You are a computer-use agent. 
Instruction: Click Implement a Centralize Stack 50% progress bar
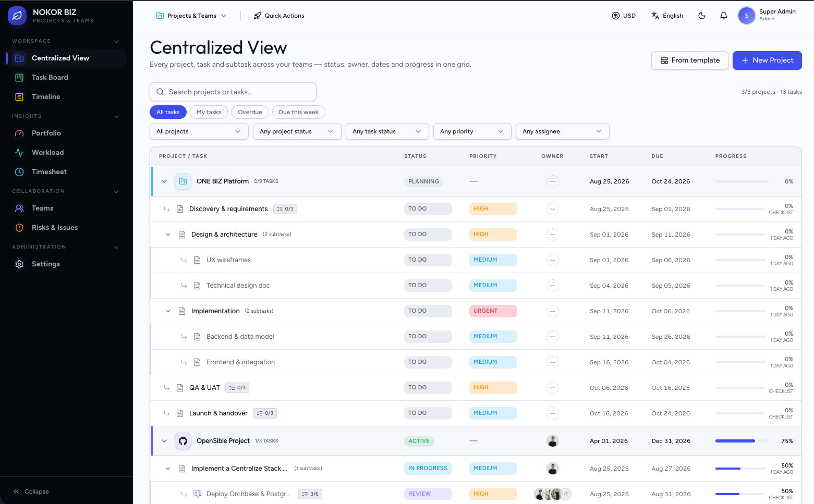pos(739,469)
